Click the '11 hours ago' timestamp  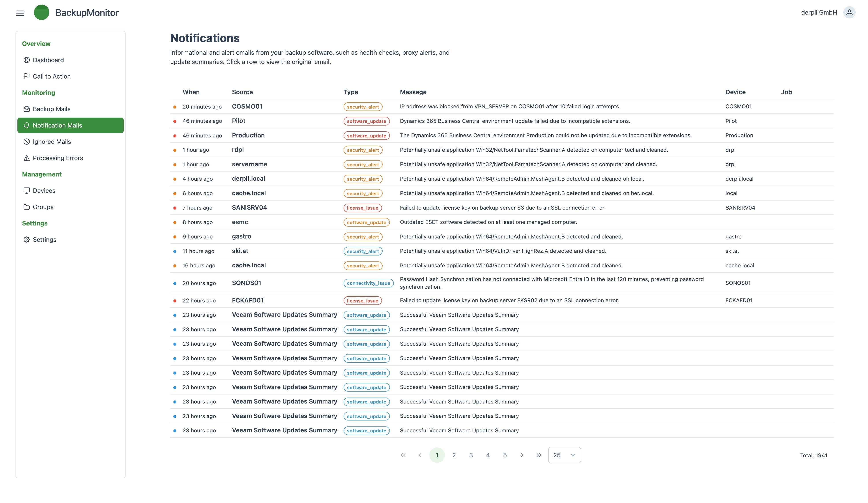click(198, 251)
